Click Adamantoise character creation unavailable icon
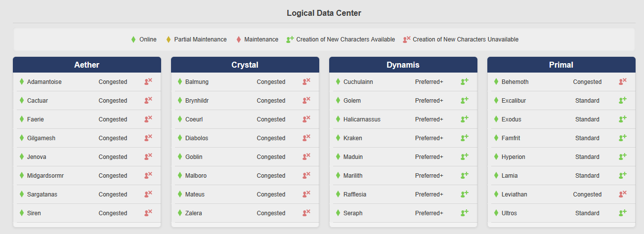This screenshot has height=234, width=644. tap(148, 82)
